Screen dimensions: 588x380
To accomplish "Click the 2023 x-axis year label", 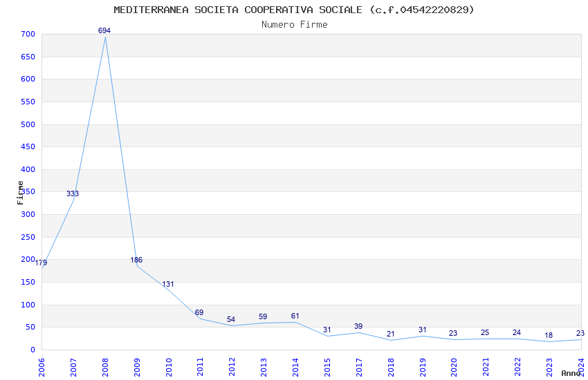I will pos(549,368).
